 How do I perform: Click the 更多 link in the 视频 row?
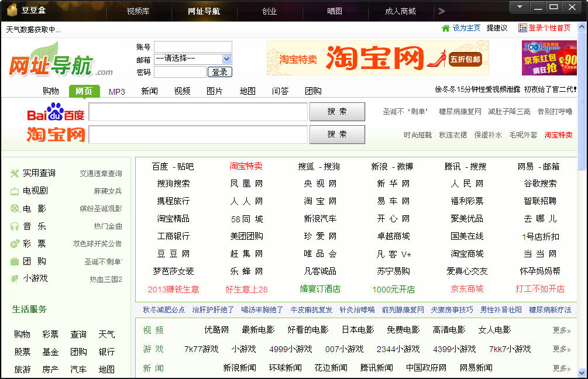click(x=561, y=330)
